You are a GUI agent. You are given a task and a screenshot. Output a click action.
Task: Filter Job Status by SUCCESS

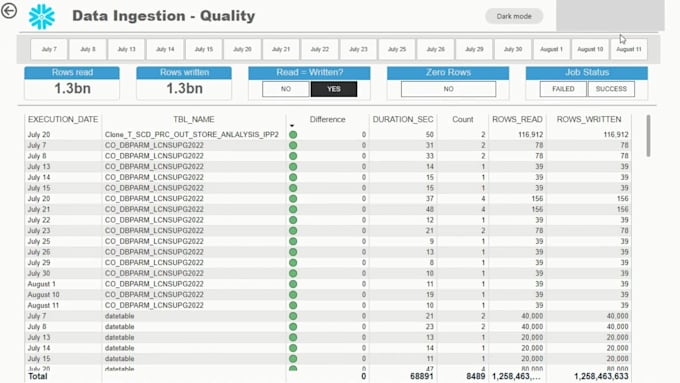tap(611, 89)
